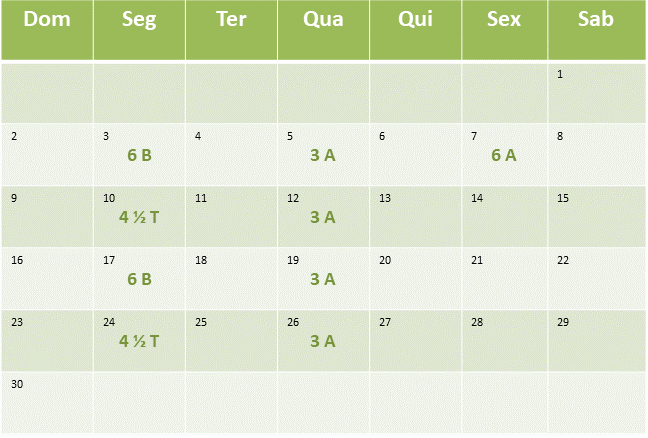Open day 3 with 6 B entry
Image resolution: width=648 pixels, height=438 pixels.
point(139,155)
